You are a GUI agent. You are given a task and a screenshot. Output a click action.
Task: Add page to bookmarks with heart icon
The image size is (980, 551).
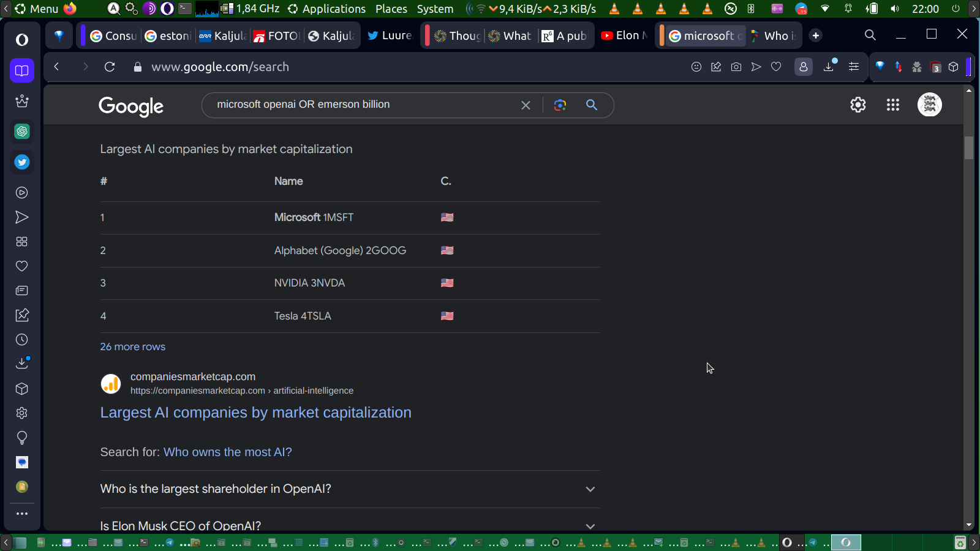(x=776, y=67)
